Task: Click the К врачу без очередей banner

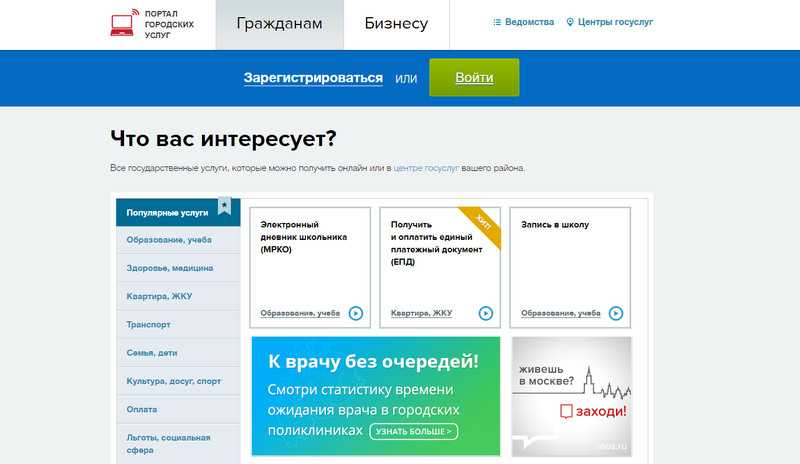Action: point(376,396)
